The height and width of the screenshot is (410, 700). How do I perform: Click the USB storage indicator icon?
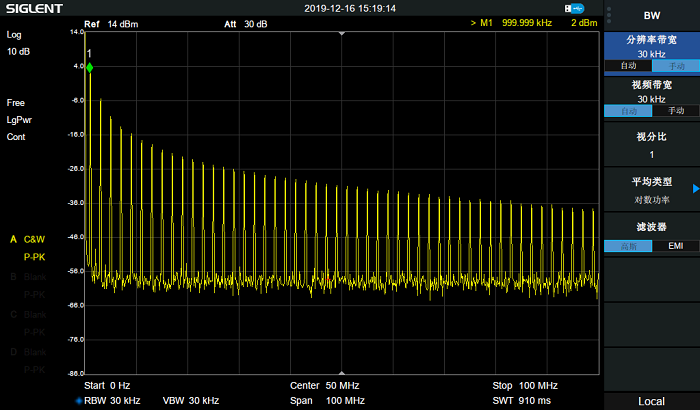[575, 8]
